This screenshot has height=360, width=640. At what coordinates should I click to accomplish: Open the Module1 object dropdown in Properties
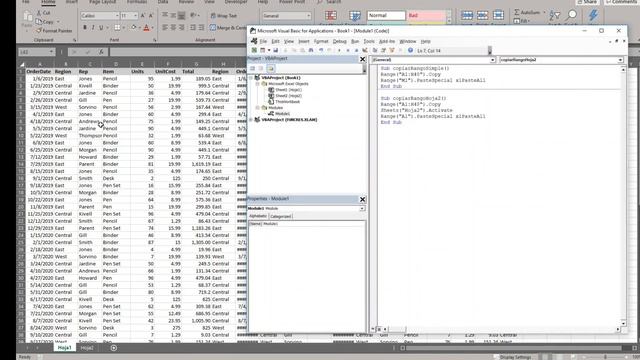[x=362, y=209]
